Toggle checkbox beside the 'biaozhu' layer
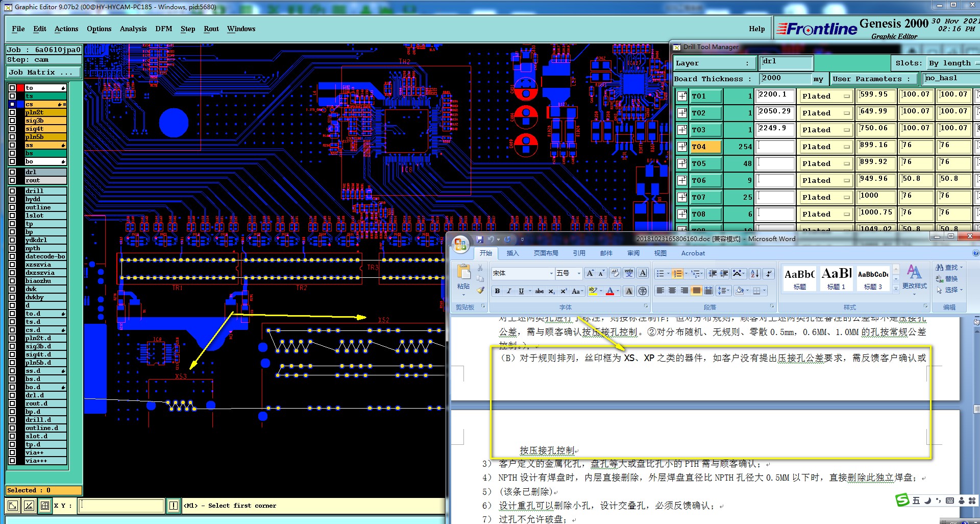 click(x=12, y=281)
